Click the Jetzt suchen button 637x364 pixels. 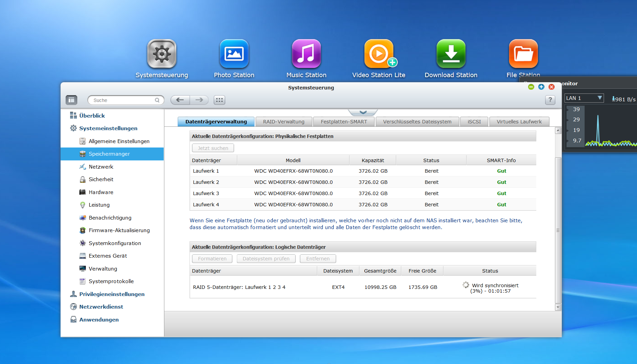click(213, 148)
